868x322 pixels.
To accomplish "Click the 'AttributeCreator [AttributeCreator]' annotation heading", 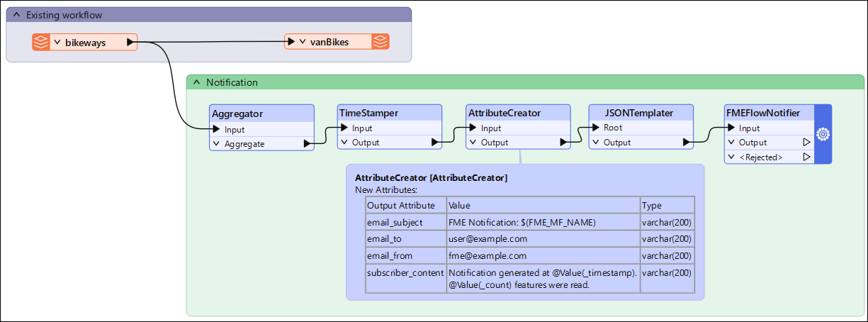I will 431,178.
